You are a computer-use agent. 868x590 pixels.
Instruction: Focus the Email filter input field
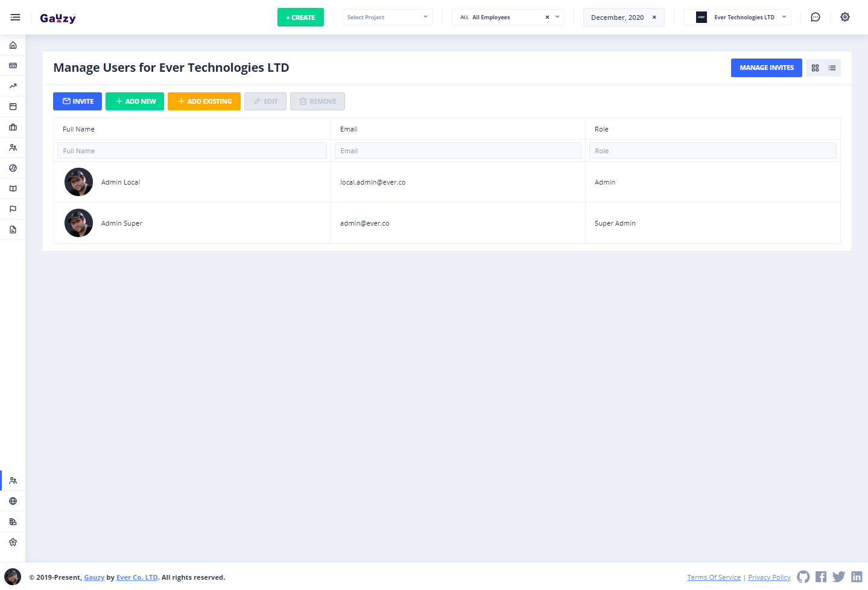pyautogui.click(x=458, y=151)
